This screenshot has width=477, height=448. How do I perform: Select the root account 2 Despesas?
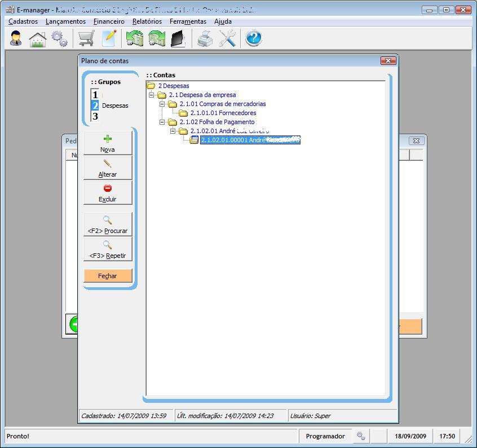tap(174, 86)
